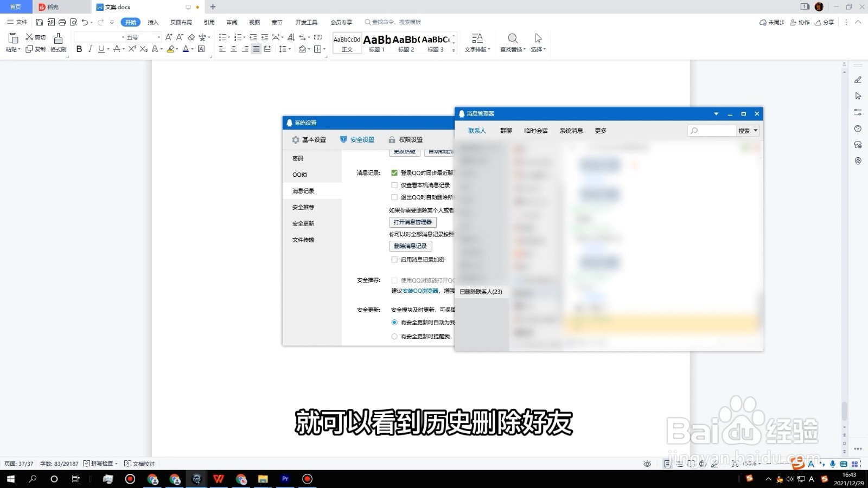The height and width of the screenshot is (488, 868).
Task: Click the highlight color marker swatch
Action: tap(170, 49)
